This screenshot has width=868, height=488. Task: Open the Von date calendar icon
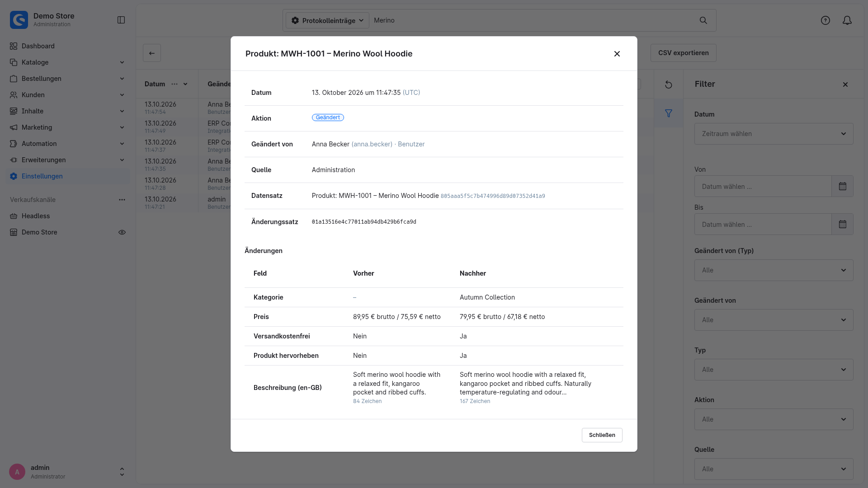click(x=843, y=186)
